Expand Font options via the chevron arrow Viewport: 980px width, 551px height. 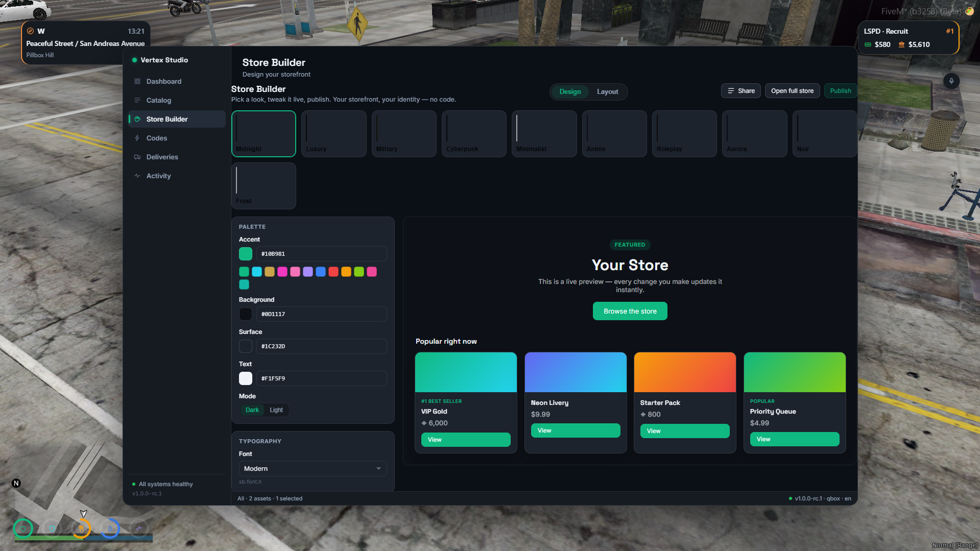[378, 469]
